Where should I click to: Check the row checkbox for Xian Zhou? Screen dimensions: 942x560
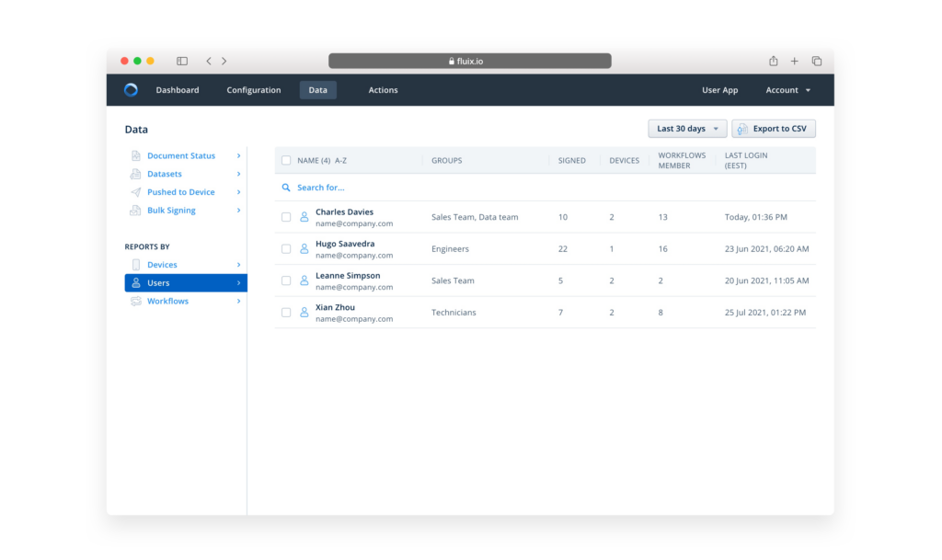pyautogui.click(x=286, y=312)
